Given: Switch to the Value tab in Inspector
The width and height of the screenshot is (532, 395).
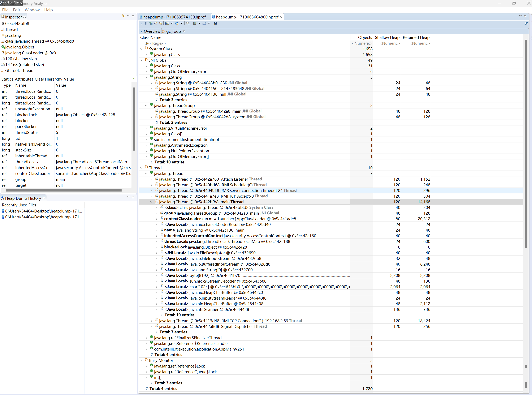Looking at the screenshot, I should [69, 79].
